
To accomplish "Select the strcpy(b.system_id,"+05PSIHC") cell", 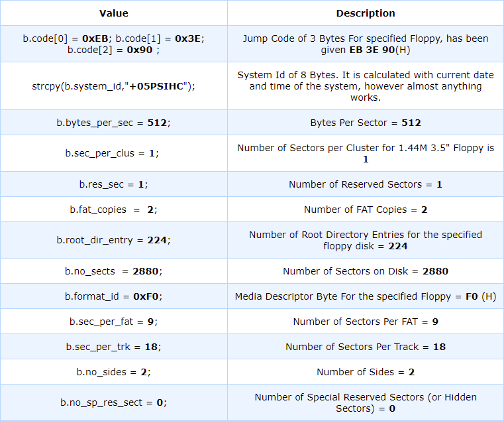I will pyautogui.click(x=113, y=86).
